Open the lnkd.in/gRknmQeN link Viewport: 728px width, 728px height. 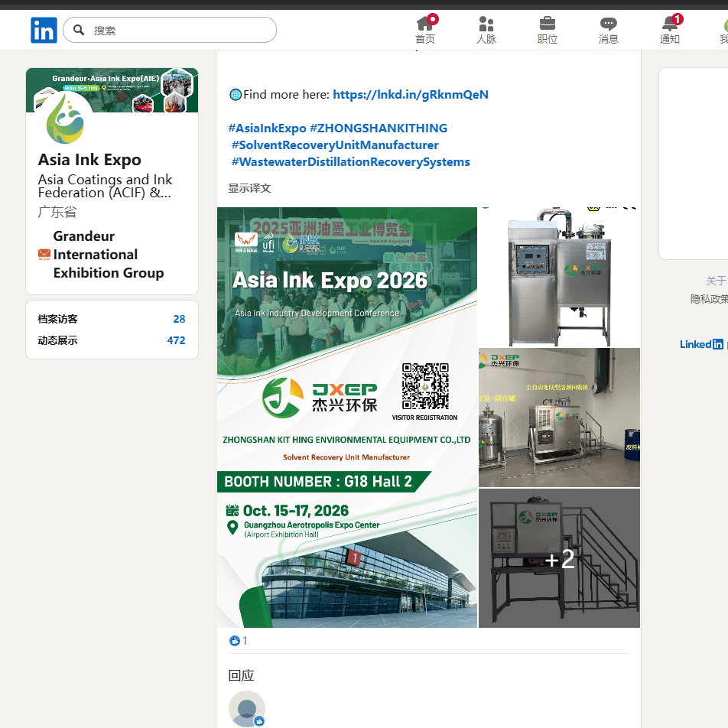(x=411, y=95)
